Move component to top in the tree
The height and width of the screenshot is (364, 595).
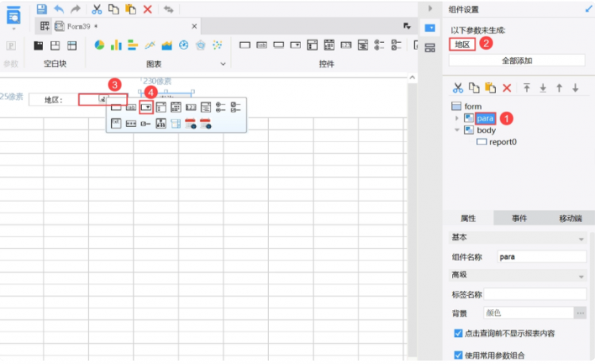pos(526,88)
